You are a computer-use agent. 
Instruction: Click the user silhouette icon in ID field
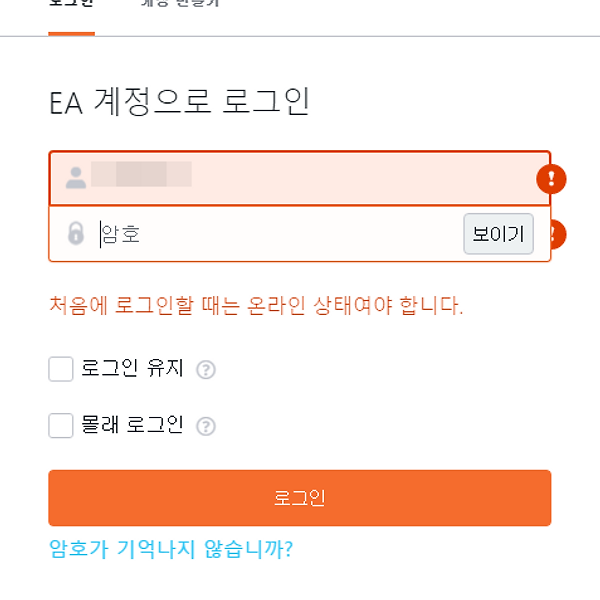click(x=76, y=178)
